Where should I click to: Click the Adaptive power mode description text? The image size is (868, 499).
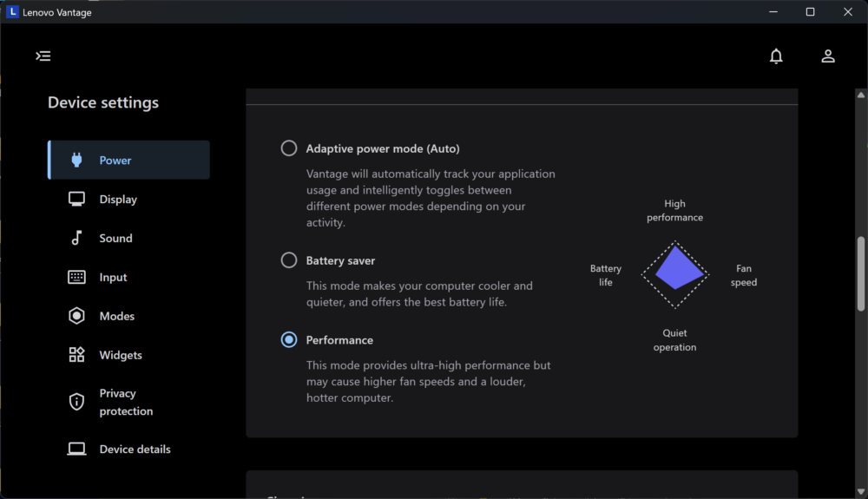431,198
